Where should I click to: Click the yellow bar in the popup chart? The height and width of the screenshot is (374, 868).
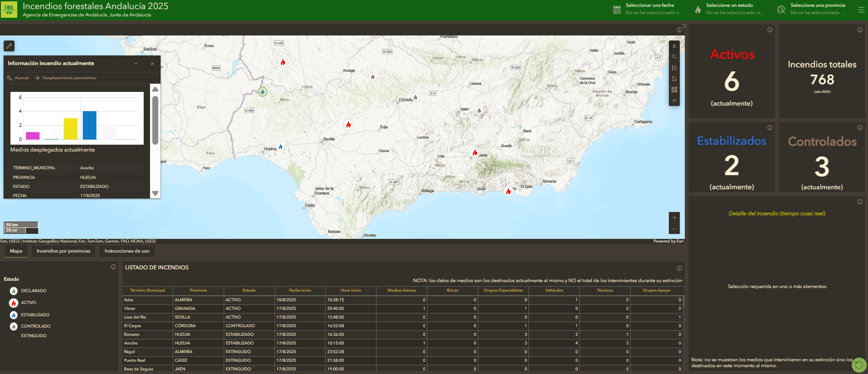click(70, 129)
